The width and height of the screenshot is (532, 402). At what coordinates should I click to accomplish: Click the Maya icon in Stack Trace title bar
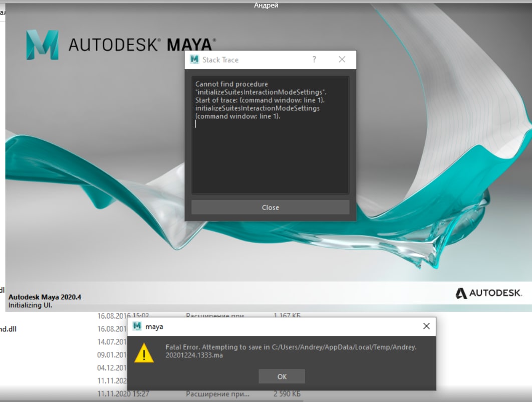[x=194, y=60]
